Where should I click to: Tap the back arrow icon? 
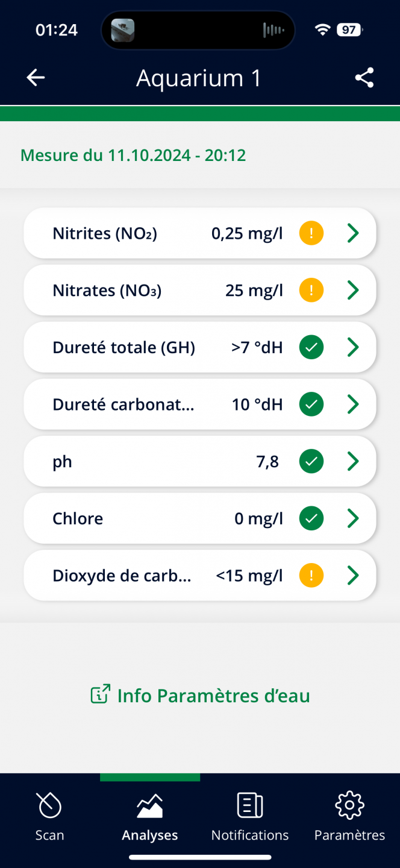(x=36, y=78)
